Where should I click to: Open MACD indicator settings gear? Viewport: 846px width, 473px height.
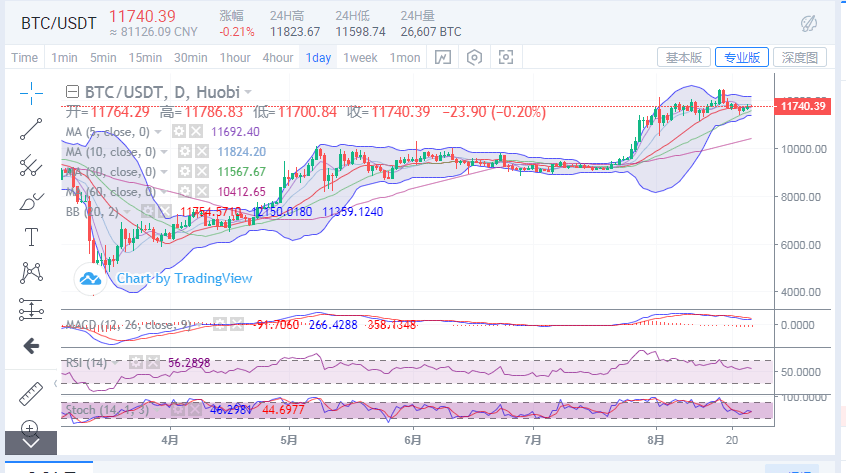220,325
